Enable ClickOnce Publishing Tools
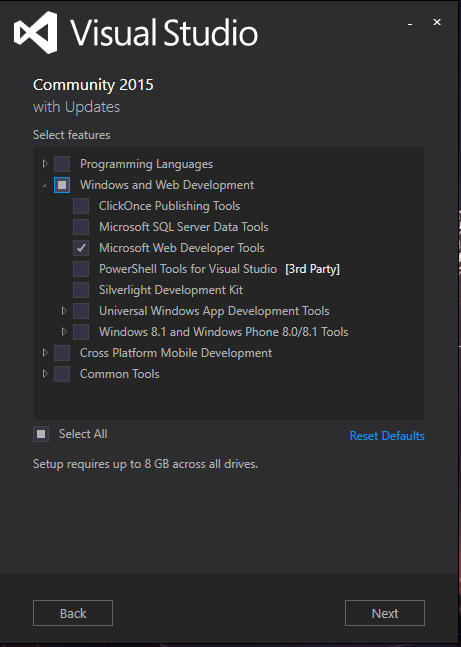This screenshot has height=647, width=461. pos(81,206)
